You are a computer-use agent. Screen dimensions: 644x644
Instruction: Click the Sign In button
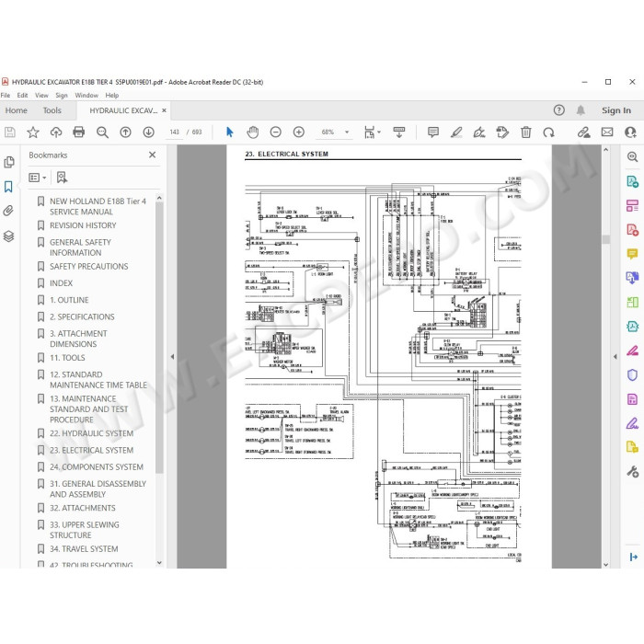pos(616,110)
